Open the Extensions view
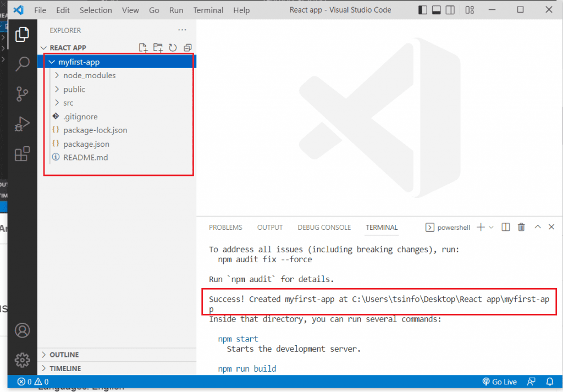The width and height of the screenshot is (563, 392). coord(22,154)
